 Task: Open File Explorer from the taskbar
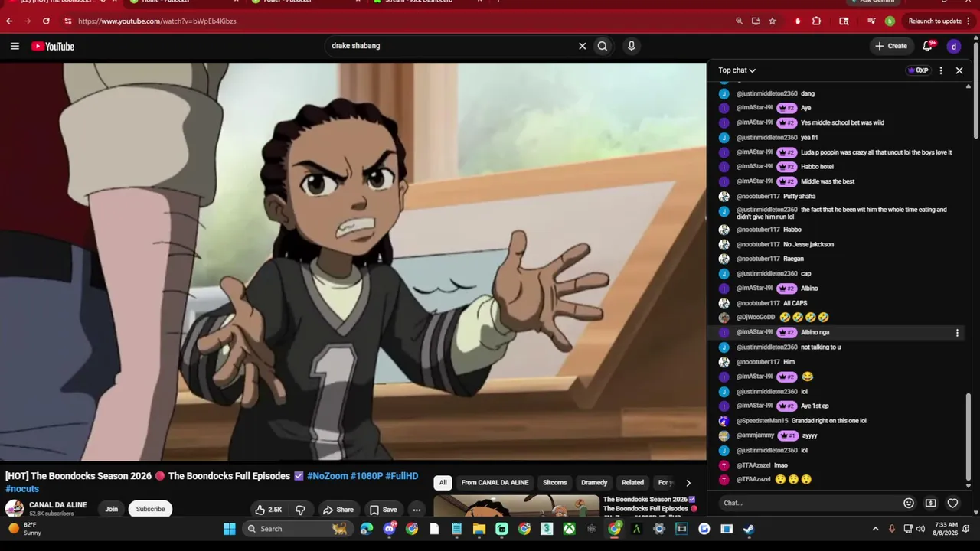[x=479, y=529]
